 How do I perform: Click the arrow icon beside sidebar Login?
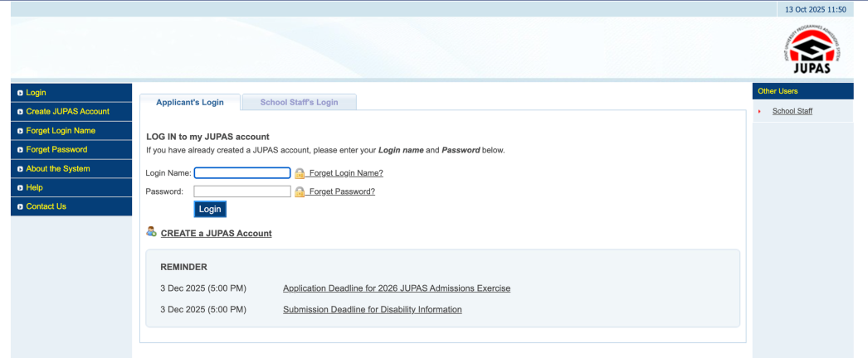pyautogui.click(x=19, y=93)
